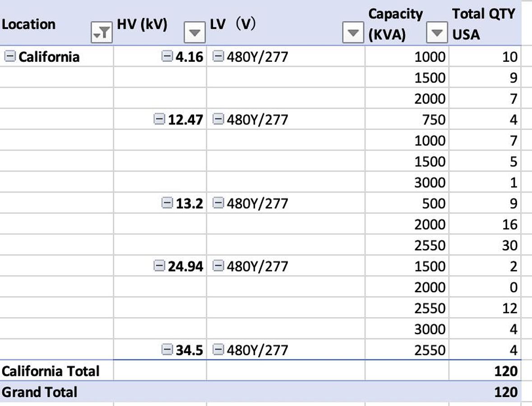Screen dimensions: 532x406
Task: Select the Total QTY USA header cell
Action: coord(483,23)
